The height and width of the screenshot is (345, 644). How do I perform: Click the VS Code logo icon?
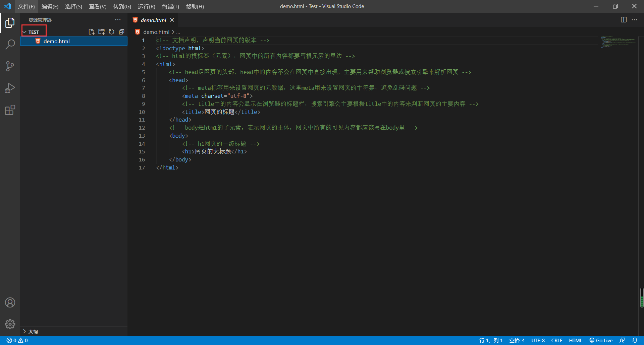coord(7,6)
